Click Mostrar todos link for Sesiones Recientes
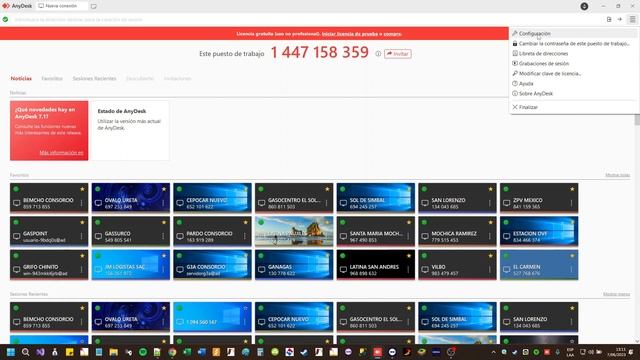The height and width of the screenshot is (360, 640). click(616, 294)
